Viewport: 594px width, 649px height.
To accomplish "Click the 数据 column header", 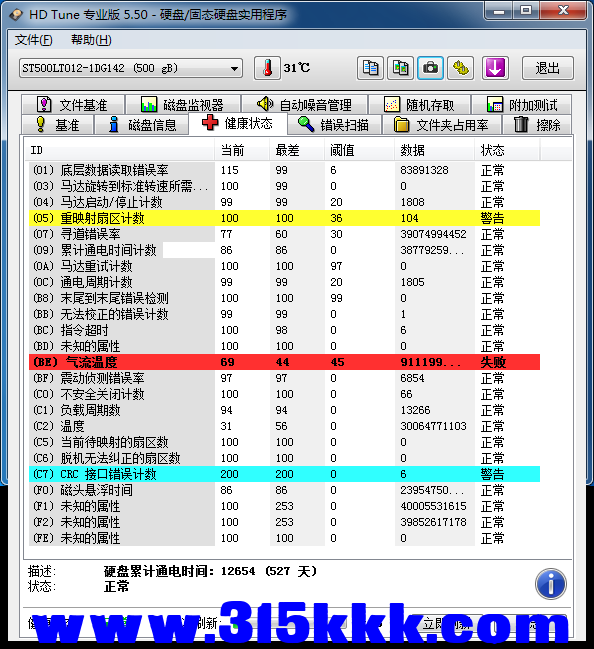I will click(434, 150).
